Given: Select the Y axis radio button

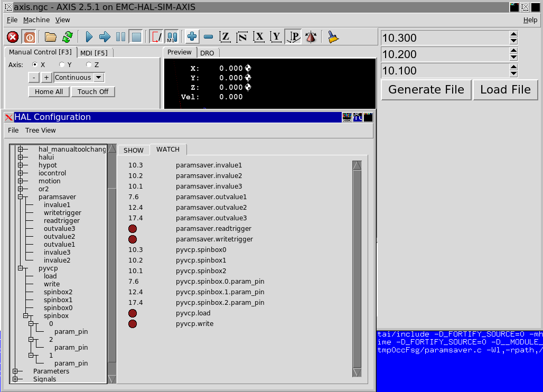Looking at the screenshot, I should [x=62, y=65].
